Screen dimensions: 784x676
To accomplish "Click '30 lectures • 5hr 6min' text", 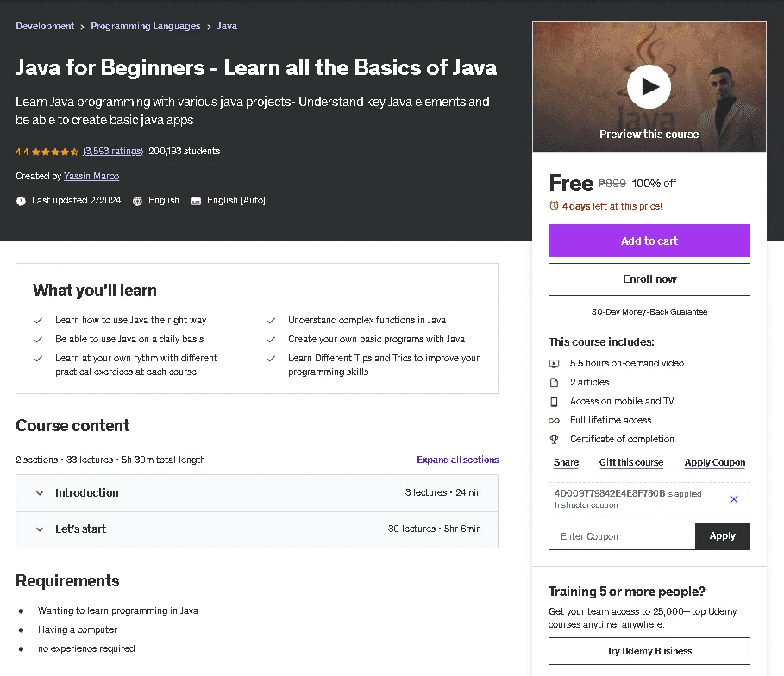I will (435, 529).
